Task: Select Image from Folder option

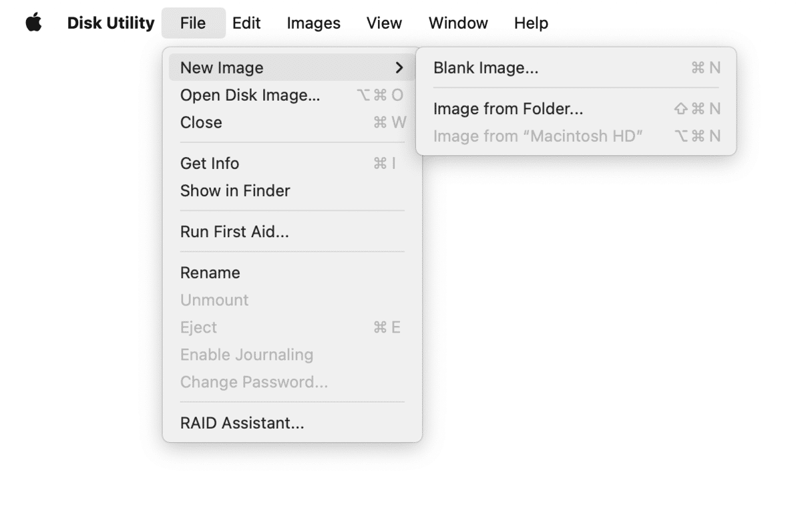Action: pos(508,108)
